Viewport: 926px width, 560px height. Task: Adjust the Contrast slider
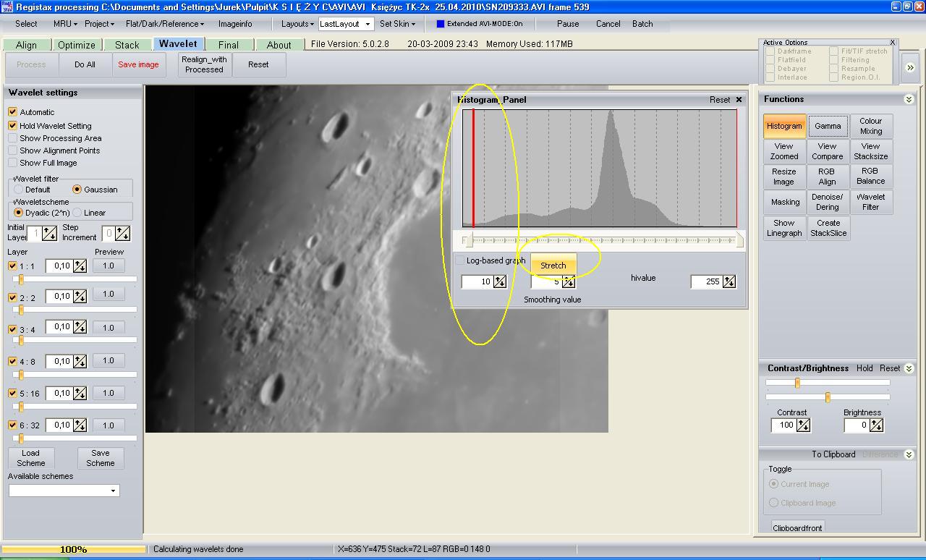797,383
